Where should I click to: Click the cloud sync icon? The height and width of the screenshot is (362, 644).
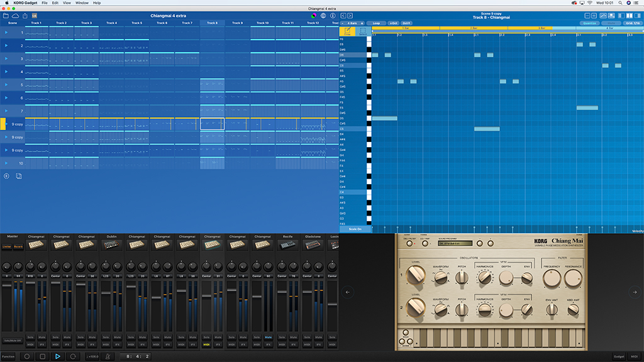pos(15,16)
